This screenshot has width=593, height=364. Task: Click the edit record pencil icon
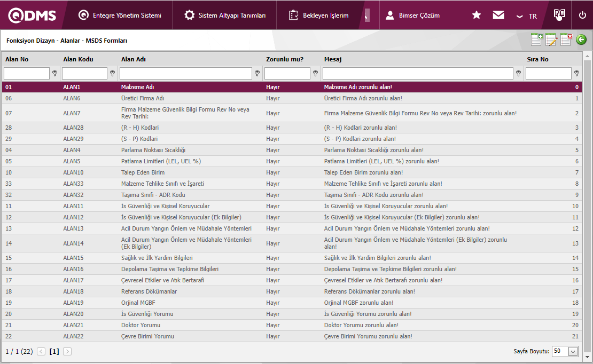tap(551, 39)
